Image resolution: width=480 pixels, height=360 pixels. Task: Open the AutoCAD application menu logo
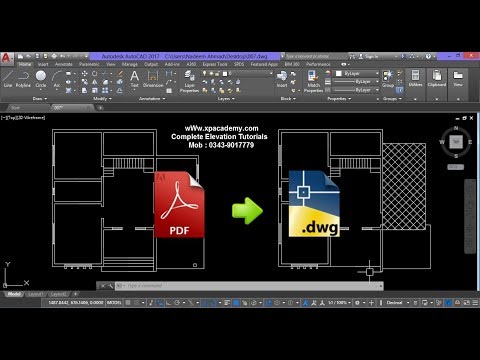tap(7, 58)
